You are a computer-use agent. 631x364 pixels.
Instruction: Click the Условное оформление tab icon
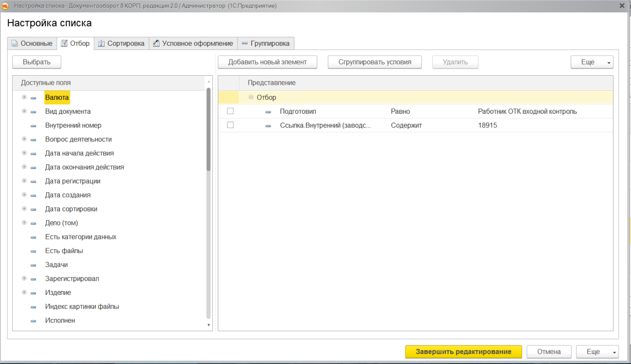[x=156, y=43]
